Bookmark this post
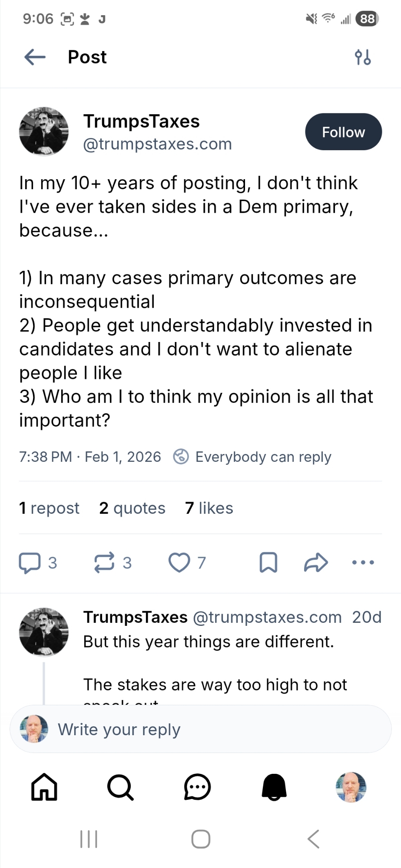Image resolution: width=401 pixels, height=868 pixels. (x=268, y=563)
